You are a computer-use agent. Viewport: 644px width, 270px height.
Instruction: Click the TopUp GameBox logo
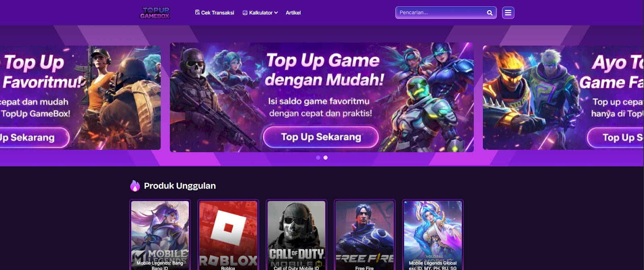[155, 13]
